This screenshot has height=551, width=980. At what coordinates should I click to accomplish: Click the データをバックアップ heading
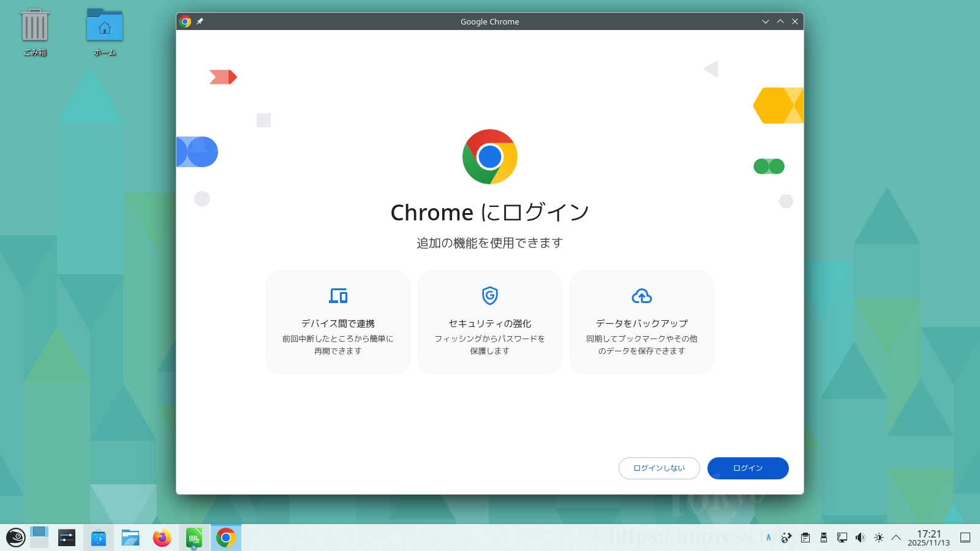coord(642,323)
